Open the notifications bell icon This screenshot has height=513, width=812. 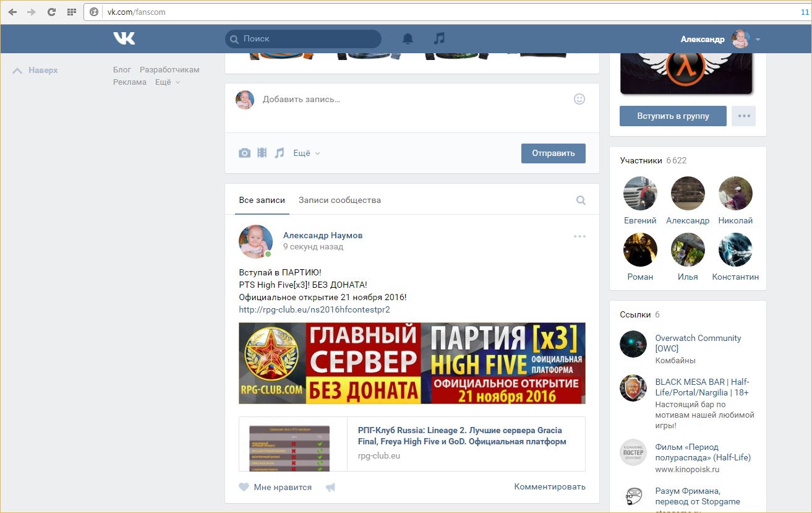(408, 38)
